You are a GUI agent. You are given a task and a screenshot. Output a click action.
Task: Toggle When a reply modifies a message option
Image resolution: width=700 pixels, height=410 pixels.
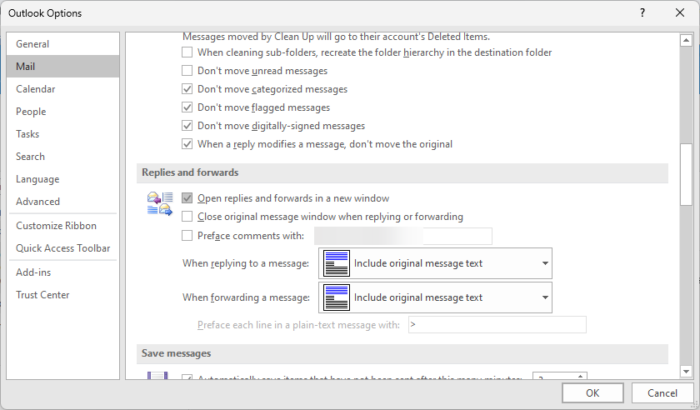187,144
